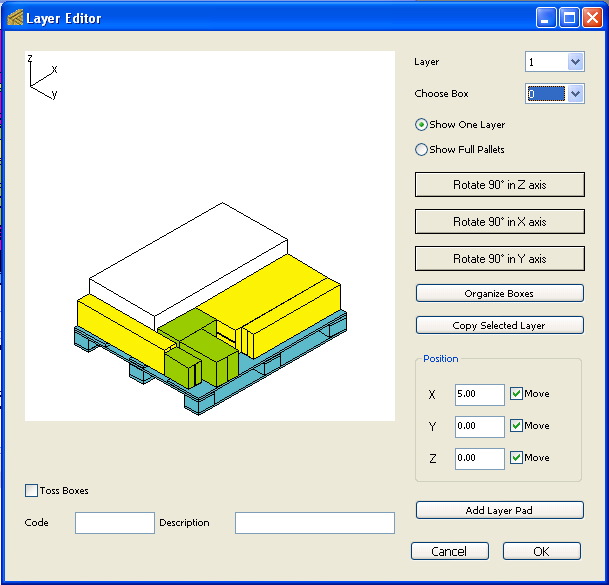This screenshot has width=609, height=585.
Task: Uncheck the Y Move checkbox
Action: 516,425
